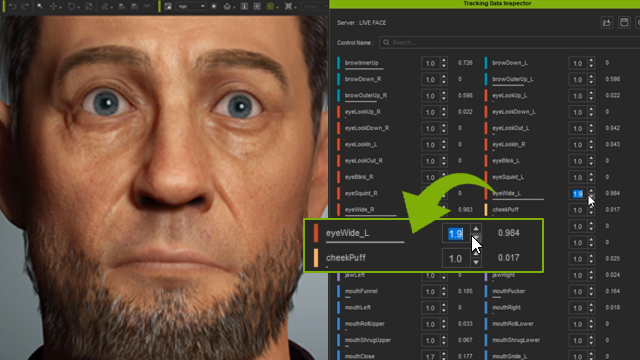Choose the Select arrow tool
The width and height of the screenshot is (640, 360).
coord(40,7)
